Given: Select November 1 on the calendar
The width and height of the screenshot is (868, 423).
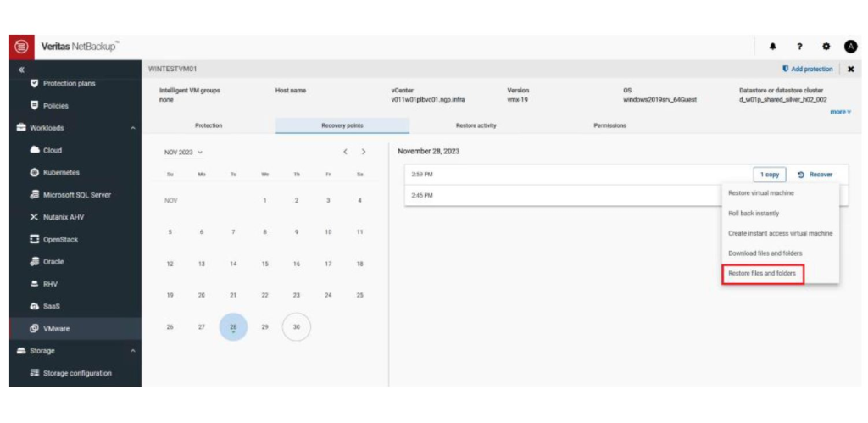Looking at the screenshot, I should pos(264,200).
